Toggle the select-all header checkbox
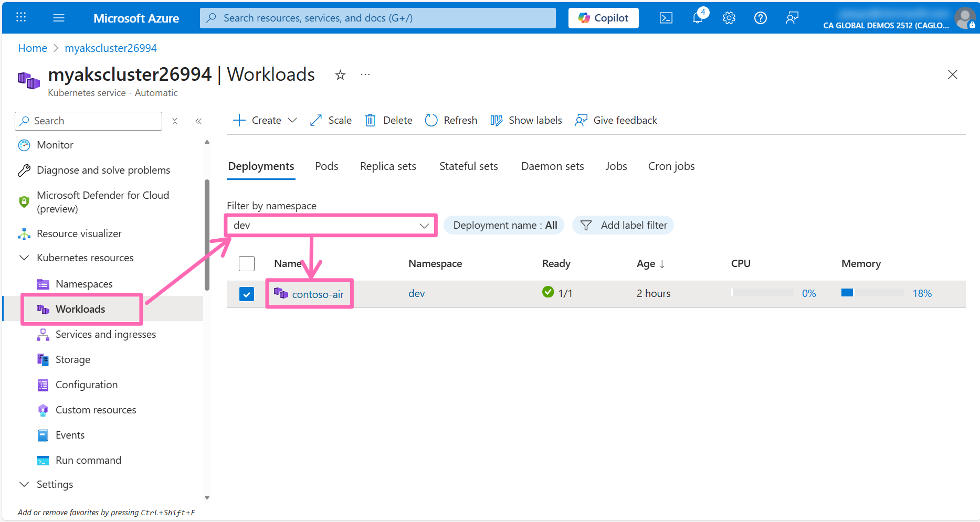Image resolution: width=980 pixels, height=522 pixels. point(247,263)
